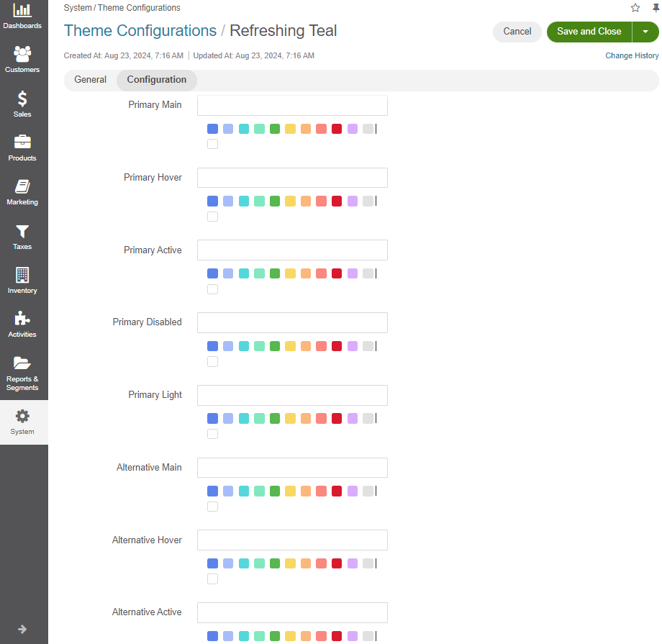This screenshot has height=644, width=662.
Task: Open the Marketing sidebar icon
Action: pyautogui.click(x=22, y=186)
